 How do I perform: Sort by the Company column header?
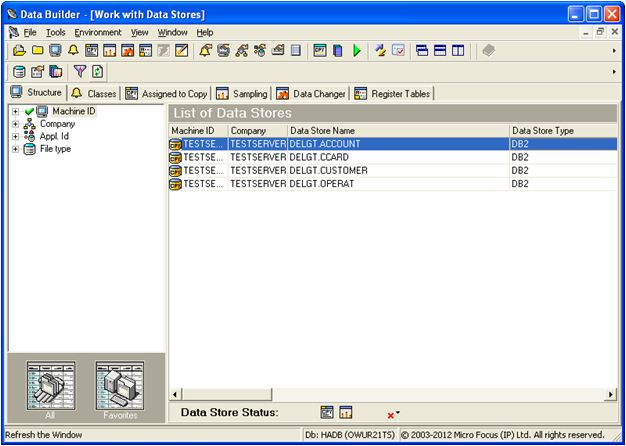(x=258, y=131)
